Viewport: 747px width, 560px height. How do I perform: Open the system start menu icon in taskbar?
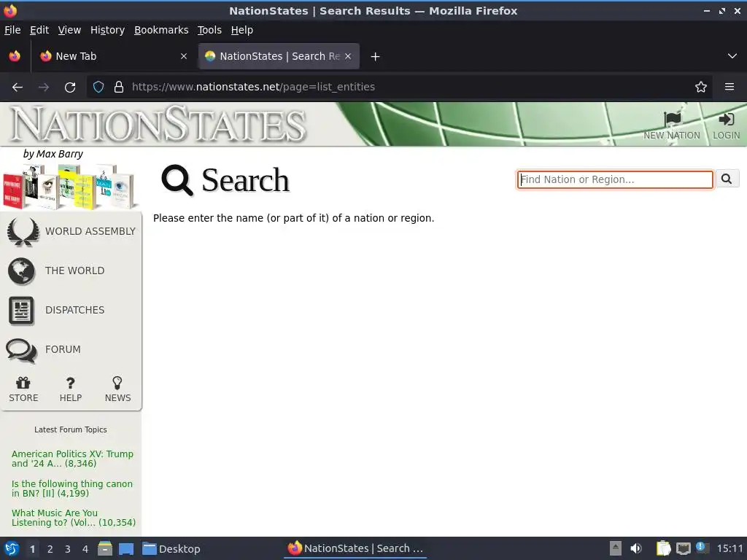(x=12, y=548)
